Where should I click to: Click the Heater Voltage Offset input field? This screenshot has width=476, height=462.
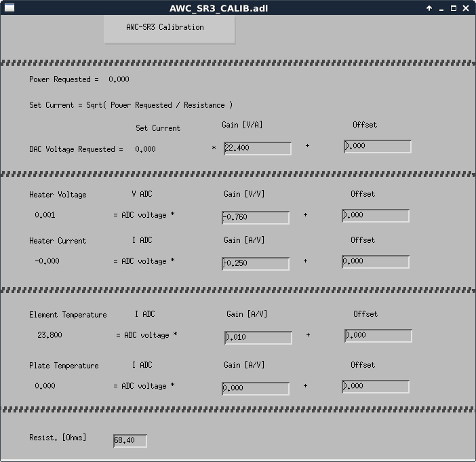point(376,215)
